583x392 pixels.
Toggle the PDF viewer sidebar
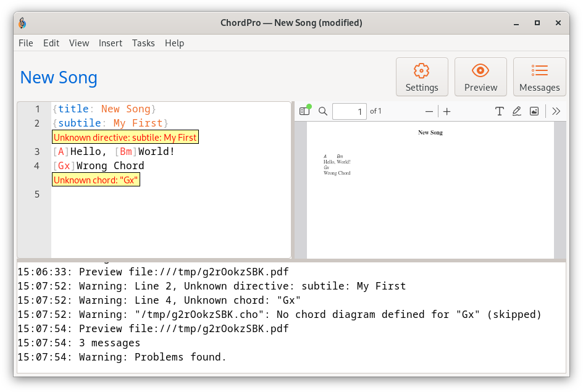pos(304,111)
